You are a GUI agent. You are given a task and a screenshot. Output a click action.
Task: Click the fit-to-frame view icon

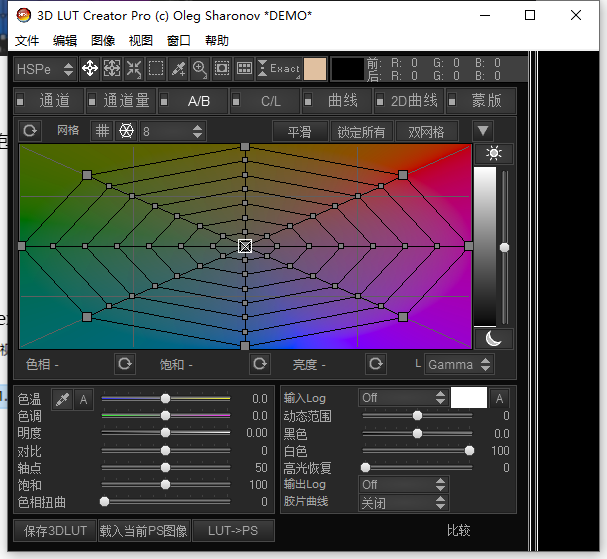click(x=222, y=69)
